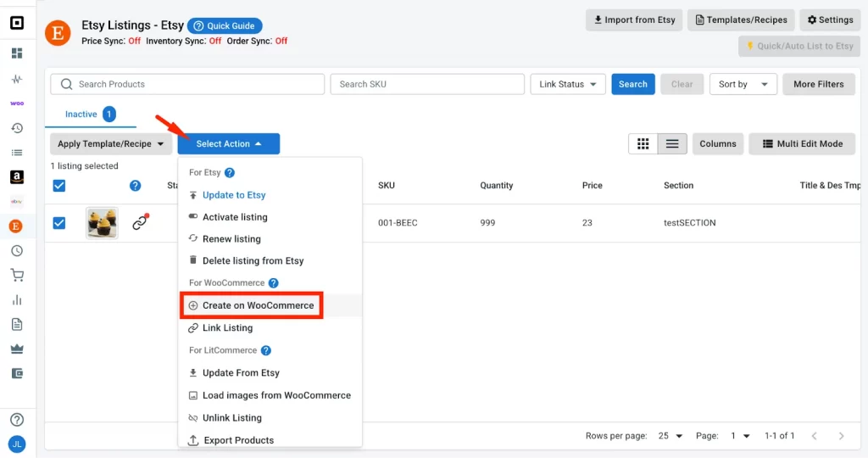868x458 pixels.
Task: Go to next page arrow
Action: coord(841,436)
